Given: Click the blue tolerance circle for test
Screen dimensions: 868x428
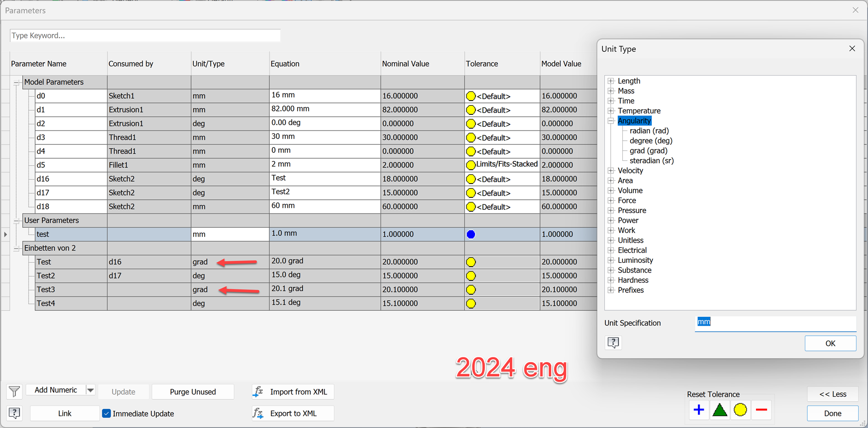Looking at the screenshot, I should [471, 234].
